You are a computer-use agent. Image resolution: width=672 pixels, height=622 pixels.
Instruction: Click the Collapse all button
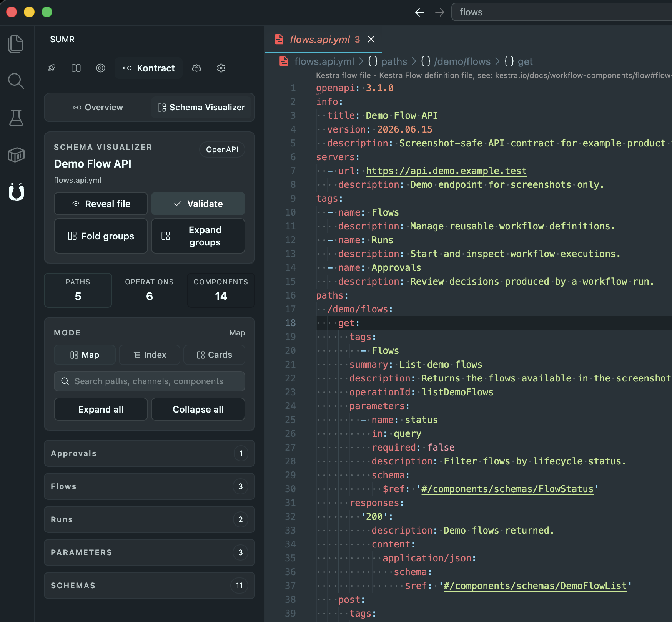(x=198, y=409)
